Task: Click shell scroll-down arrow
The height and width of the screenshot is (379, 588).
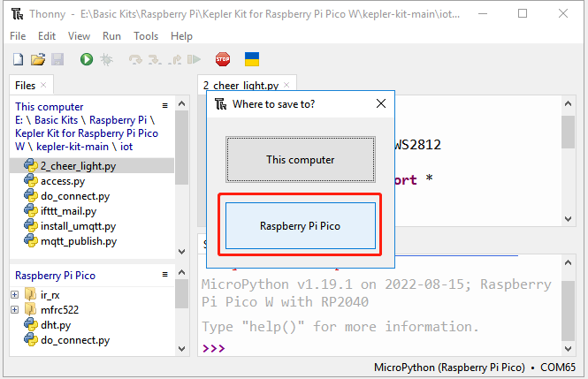Action: [x=569, y=349]
